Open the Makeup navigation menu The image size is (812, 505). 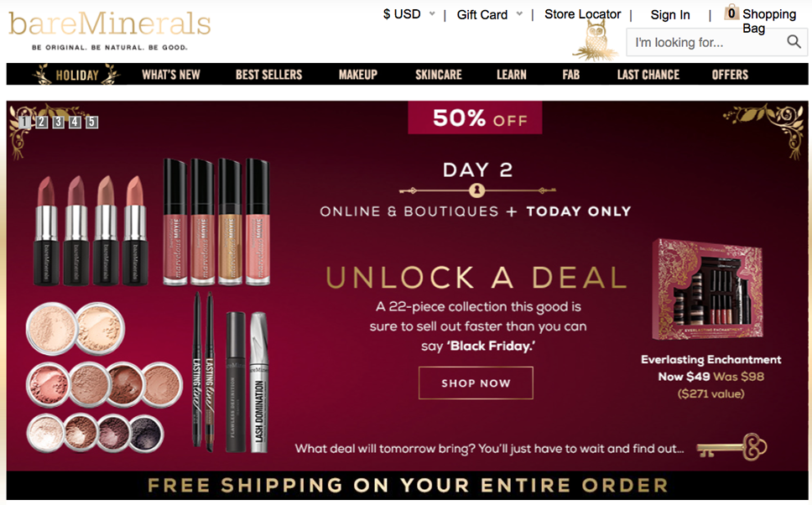(x=358, y=75)
